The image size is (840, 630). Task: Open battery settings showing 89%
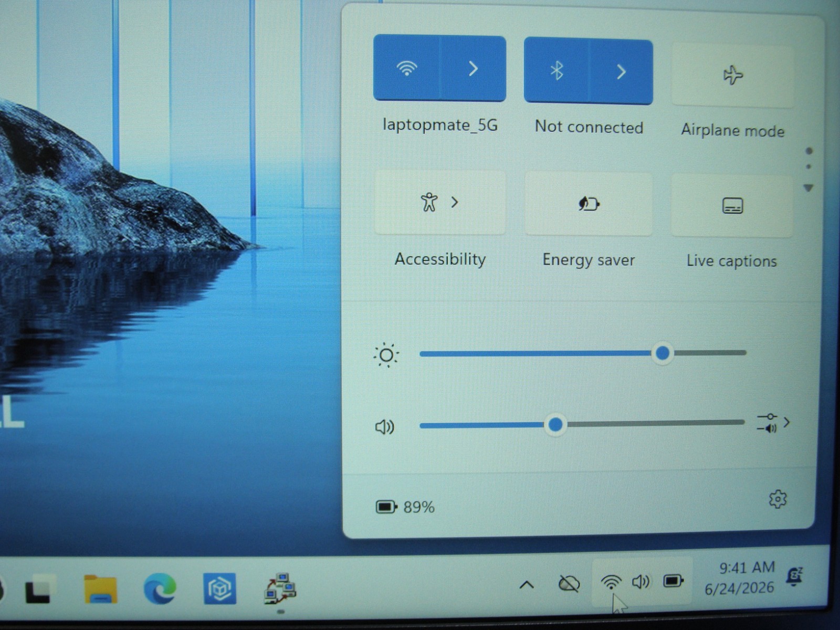pos(405,507)
